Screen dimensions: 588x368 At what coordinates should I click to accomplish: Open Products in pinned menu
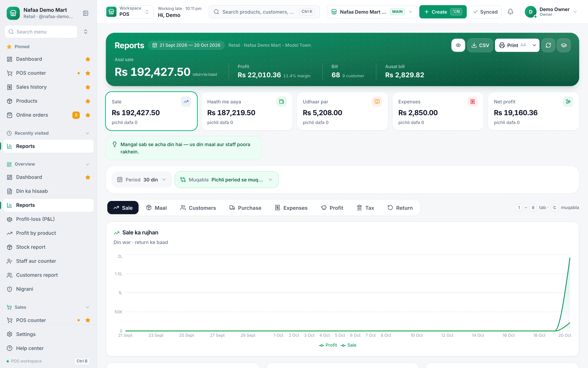click(48, 101)
